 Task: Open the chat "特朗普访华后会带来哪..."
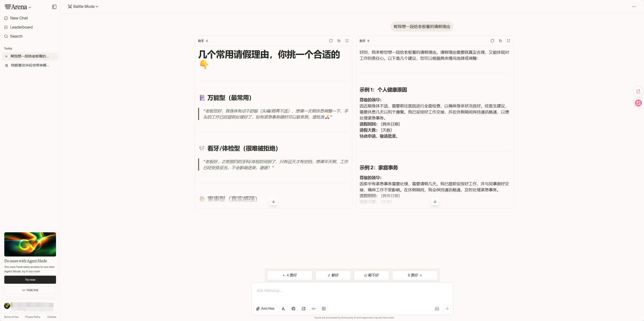click(x=30, y=65)
